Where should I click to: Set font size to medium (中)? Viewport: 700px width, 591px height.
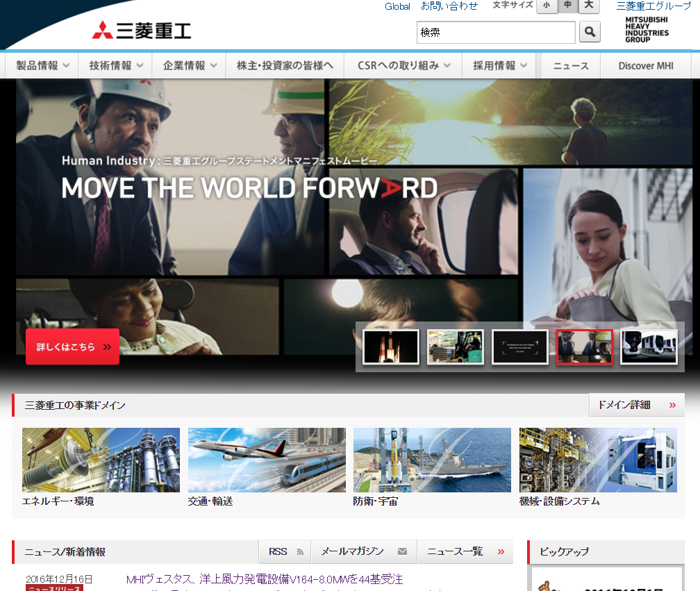coord(568,6)
